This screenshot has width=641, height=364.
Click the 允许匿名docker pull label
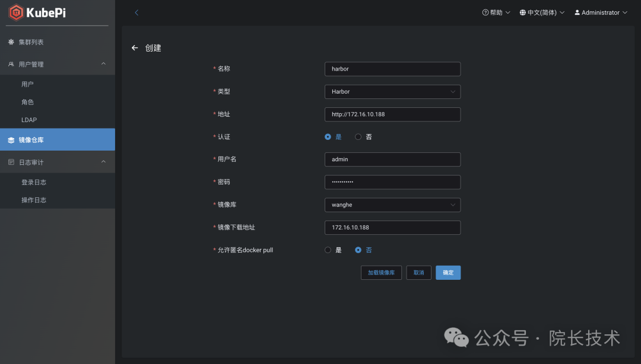245,250
